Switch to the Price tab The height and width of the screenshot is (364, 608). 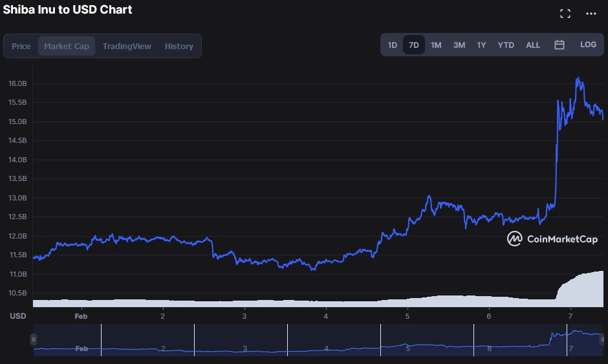point(21,46)
